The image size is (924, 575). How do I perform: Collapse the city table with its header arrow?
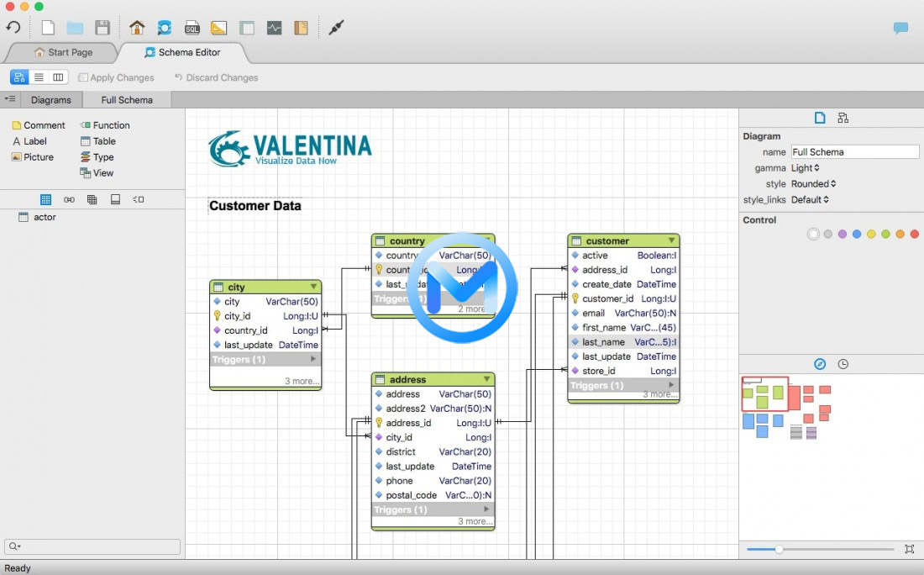[313, 287]
